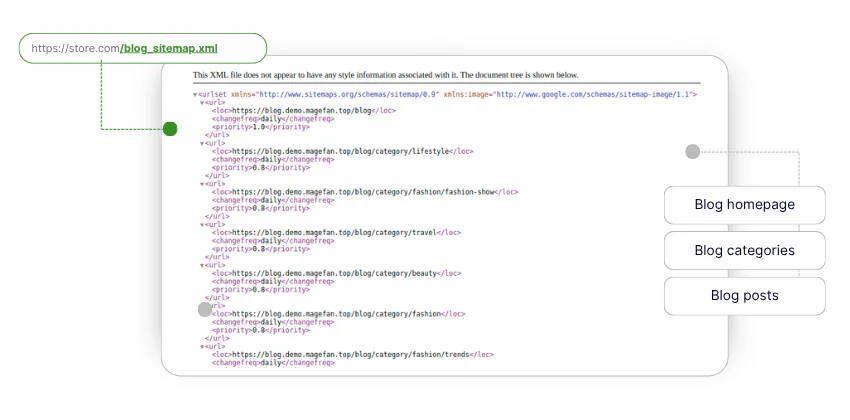Click the changefreq daily line under the beauty loc
This screenshot has height=420, width=850.
(x=273, y=281)
